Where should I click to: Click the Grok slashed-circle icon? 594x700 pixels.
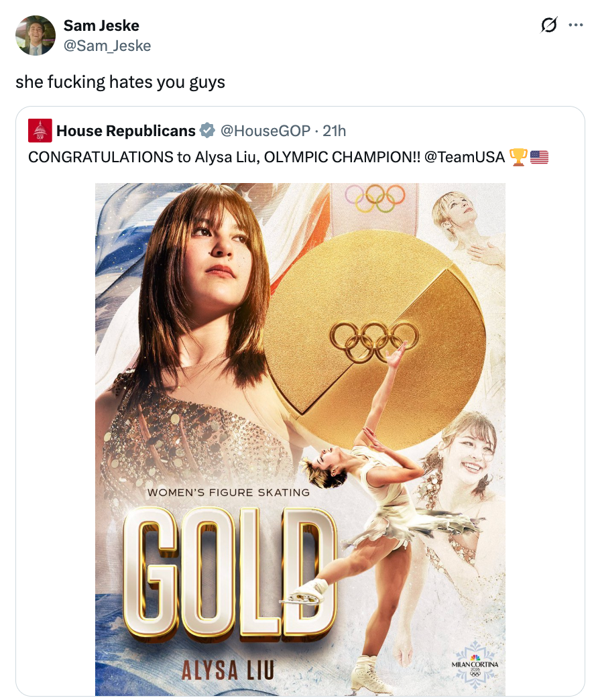(548, 25)
